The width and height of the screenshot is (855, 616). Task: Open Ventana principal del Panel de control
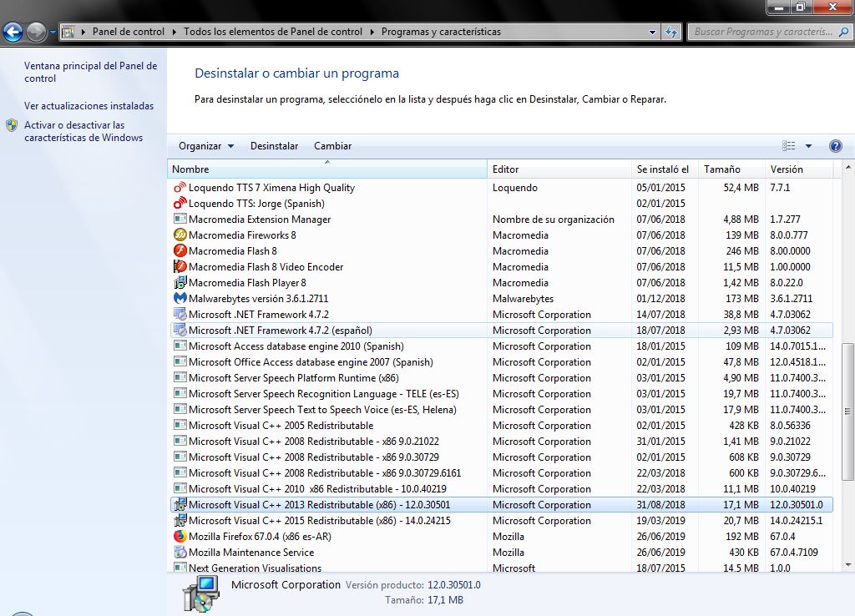(x=90, y=72)
